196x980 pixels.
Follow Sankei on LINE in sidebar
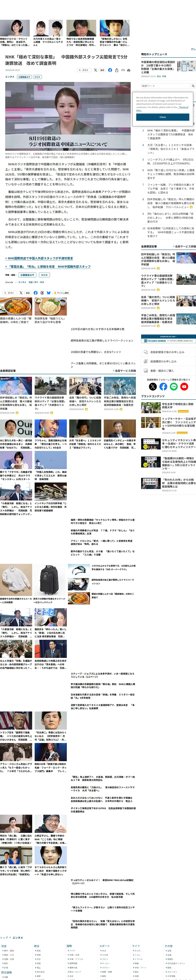click(x=174, y=386)
